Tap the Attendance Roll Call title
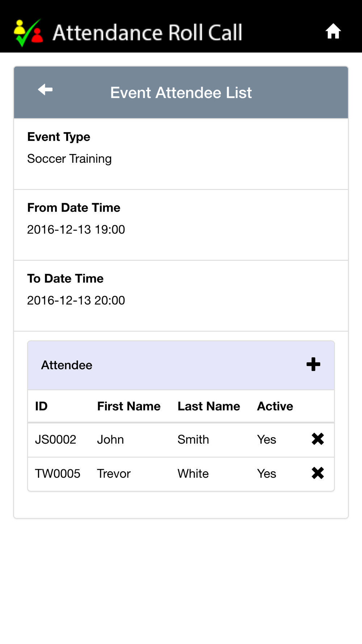Viewport: 362px width, 644px height. pos(147,33)
